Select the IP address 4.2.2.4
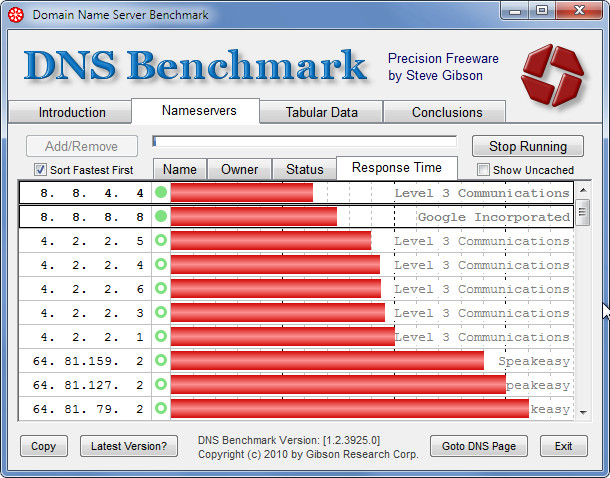This screenshot has height=478, width=610. [x=92, y=265]
